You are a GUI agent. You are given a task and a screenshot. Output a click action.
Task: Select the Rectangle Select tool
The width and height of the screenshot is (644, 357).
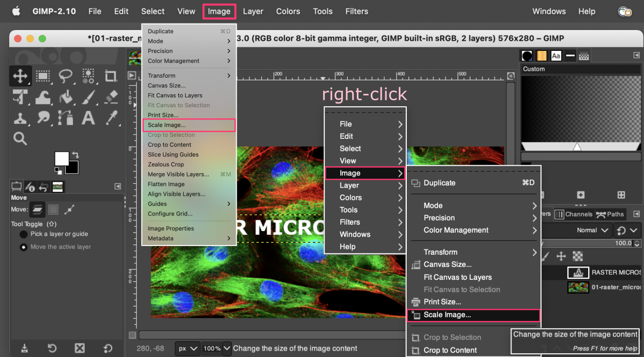tap(42, 76)
